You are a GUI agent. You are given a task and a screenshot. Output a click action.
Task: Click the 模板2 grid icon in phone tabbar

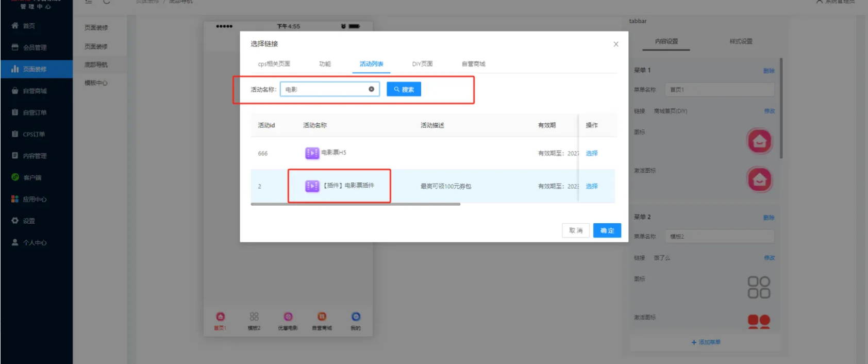click(254, 317)
